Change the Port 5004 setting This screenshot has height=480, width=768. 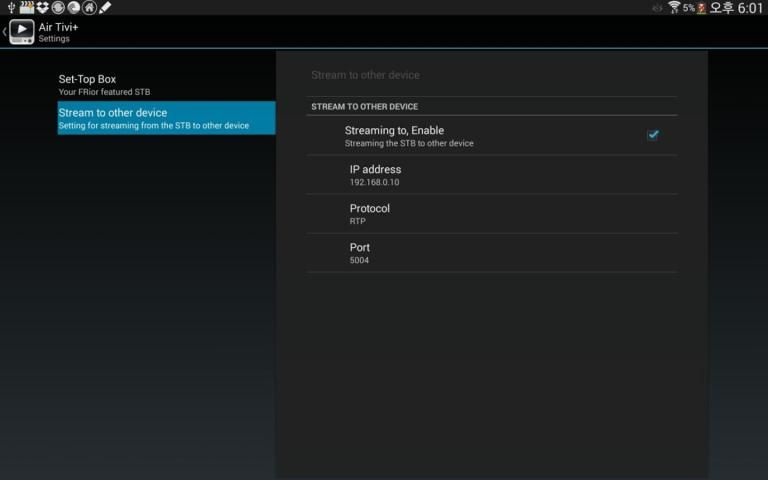pos(491,253)
